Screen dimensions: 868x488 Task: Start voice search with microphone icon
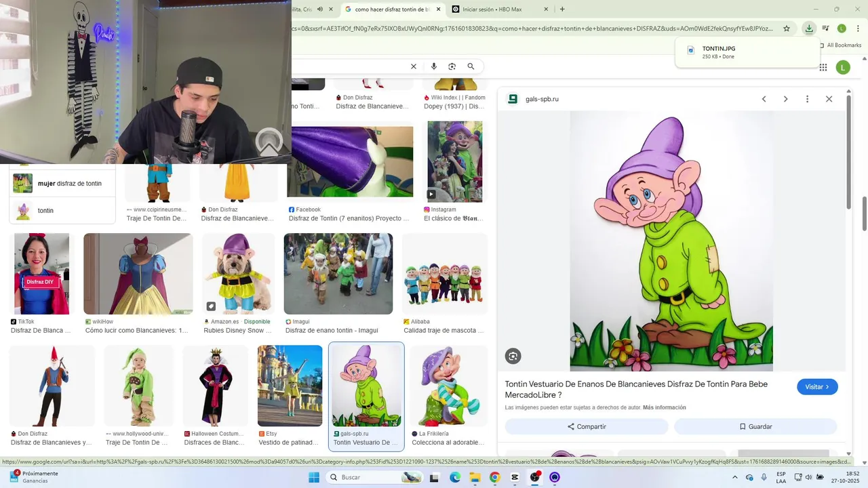coord(434,66)
